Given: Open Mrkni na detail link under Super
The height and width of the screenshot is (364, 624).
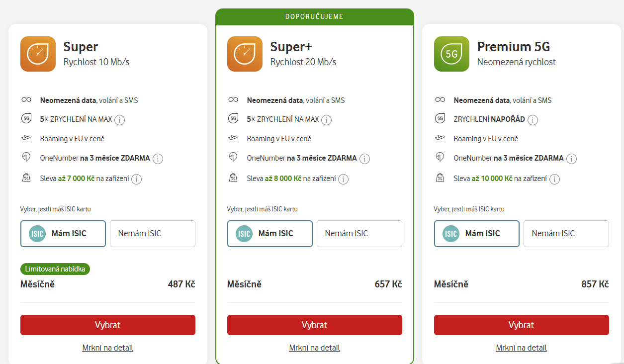Looking at the screenshot, I should 108,348.
